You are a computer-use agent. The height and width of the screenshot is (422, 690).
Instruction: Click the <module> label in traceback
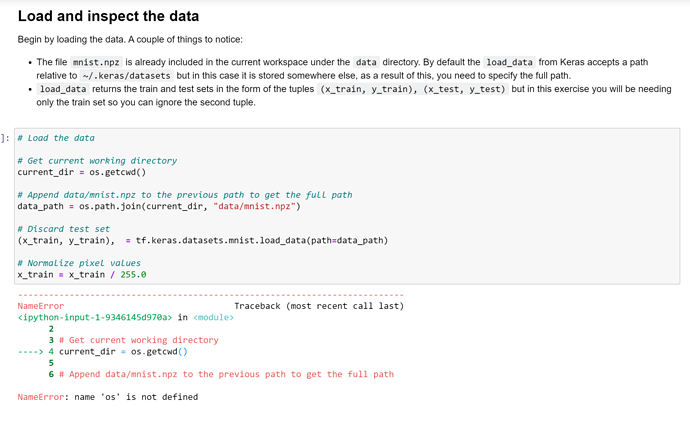(x=212, y=317)
